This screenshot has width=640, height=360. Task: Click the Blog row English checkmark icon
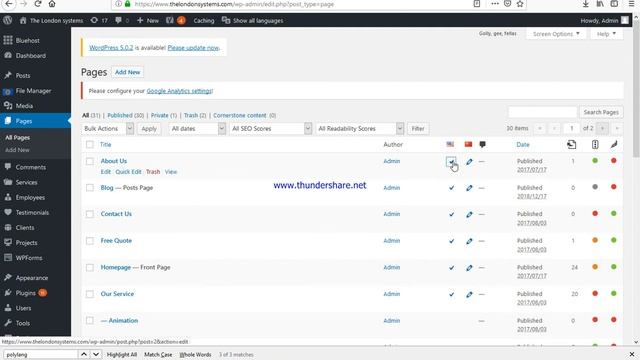click(451, 188)
